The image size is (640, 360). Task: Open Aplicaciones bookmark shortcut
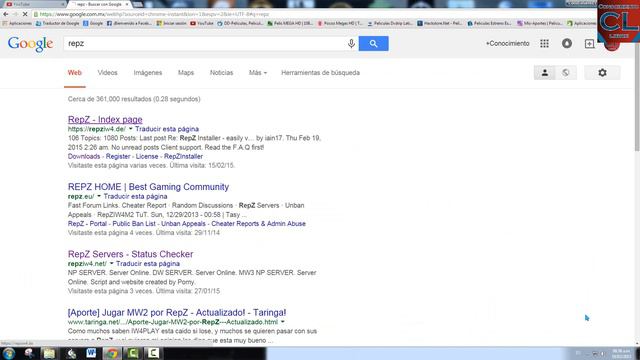(17, 24)
